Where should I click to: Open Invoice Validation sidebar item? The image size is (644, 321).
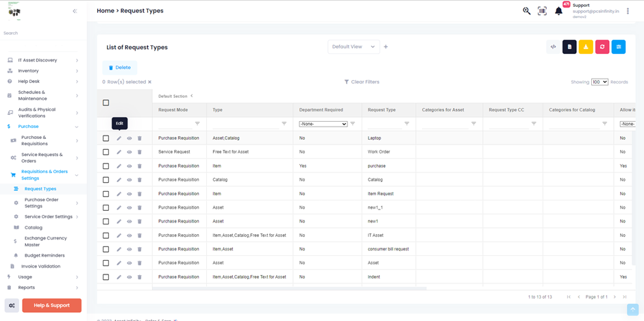[x=40, y=266]
